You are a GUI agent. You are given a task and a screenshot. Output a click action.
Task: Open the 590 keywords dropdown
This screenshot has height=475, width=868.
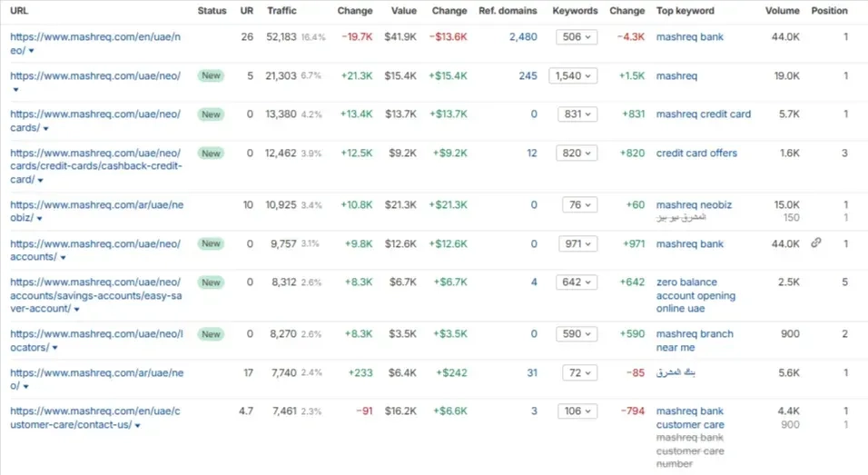pyautogui.click(x=577, y=334)
